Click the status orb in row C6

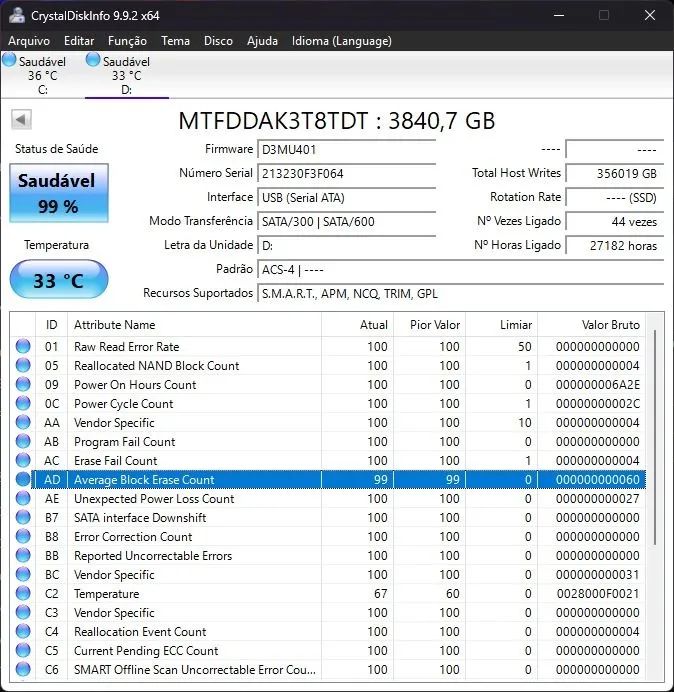pos(23,669)
